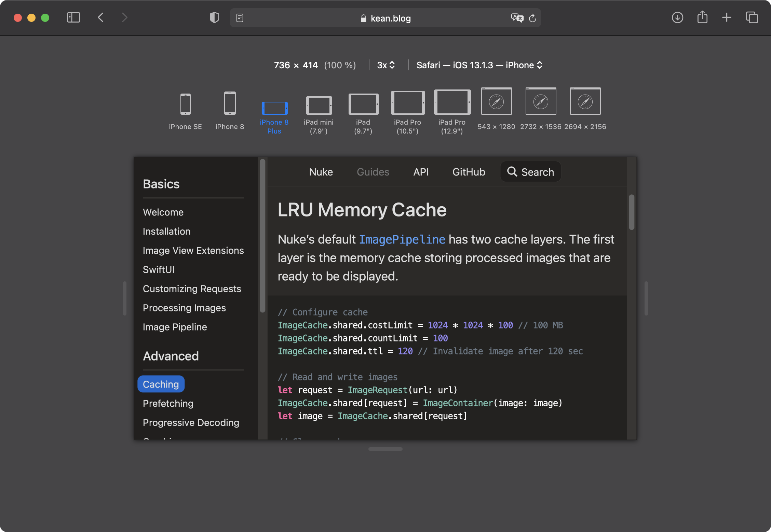Click the Advanced section heading
The image size is (771, 532).
pos(171,356)
